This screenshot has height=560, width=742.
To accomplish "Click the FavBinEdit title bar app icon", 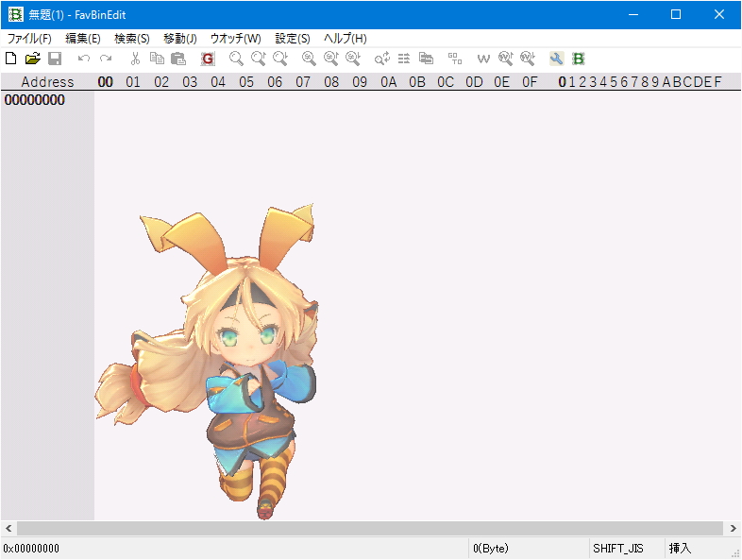I will 16,15.
